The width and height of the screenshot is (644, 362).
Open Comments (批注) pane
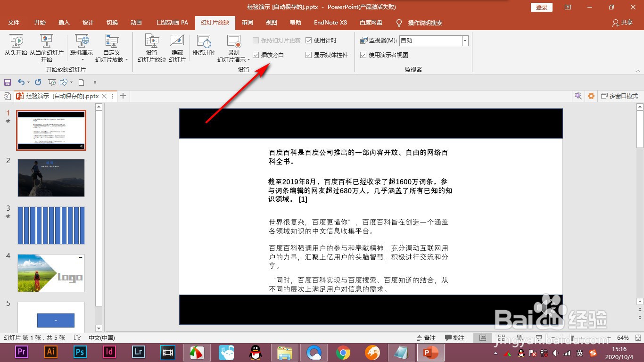455,338
